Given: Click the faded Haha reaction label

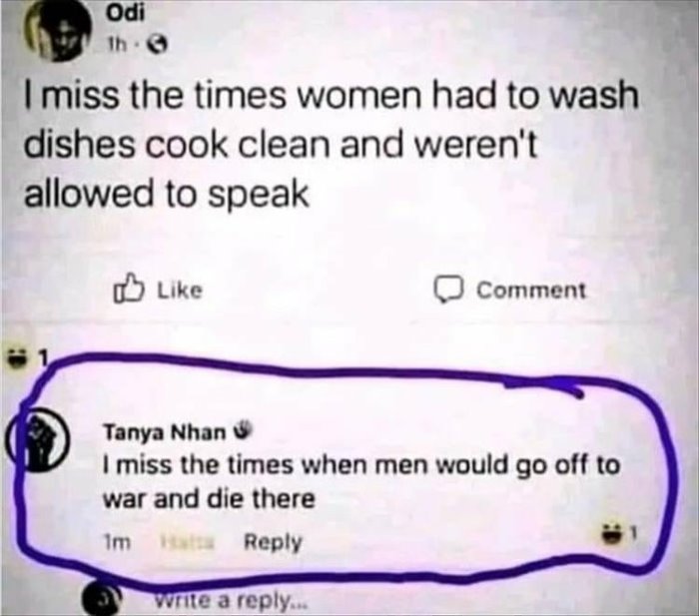Looking at the screenshot, I should [x=188, y=542].
